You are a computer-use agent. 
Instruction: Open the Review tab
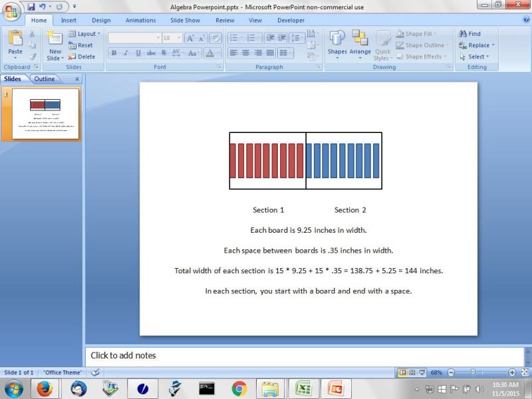coord(225,21)
